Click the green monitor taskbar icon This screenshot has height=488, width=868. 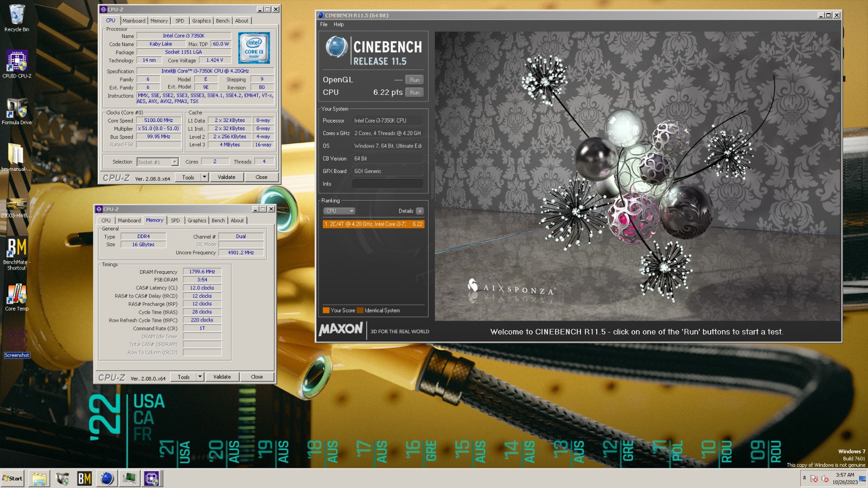pyautogui.click(x=129, y=478)
